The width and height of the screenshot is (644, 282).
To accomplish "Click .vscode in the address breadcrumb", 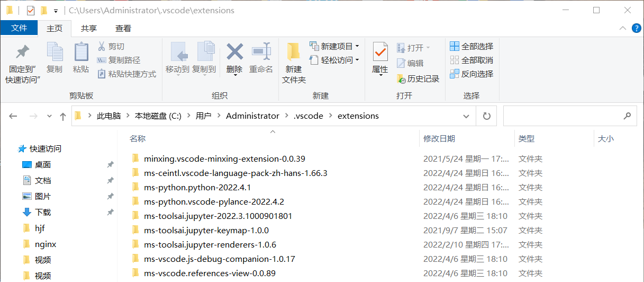I will click(x=308, y=116).
